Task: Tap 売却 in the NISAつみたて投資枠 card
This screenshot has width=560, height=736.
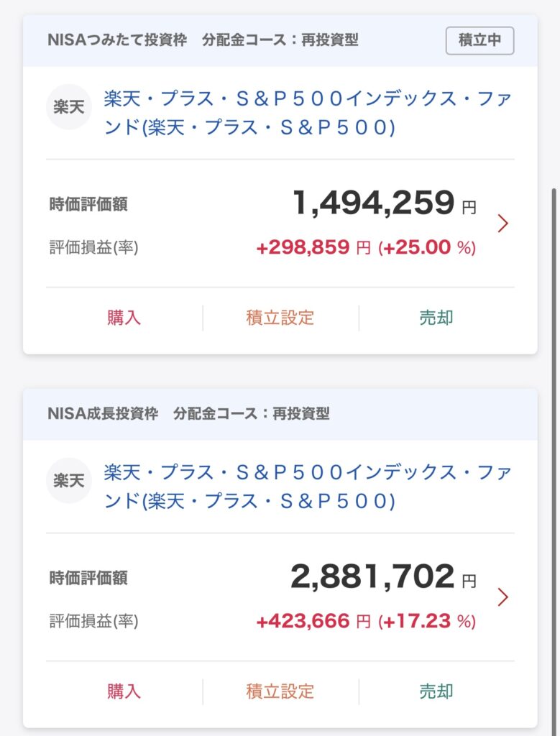Action: (436, 318)
